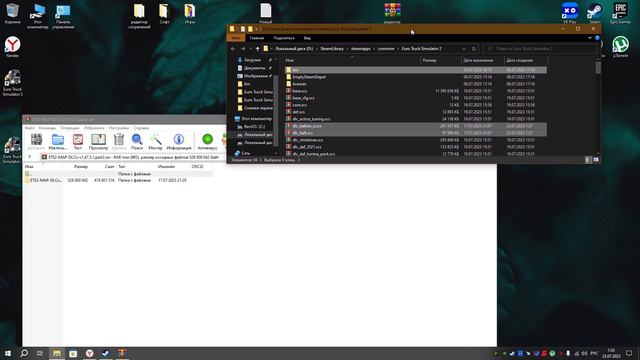
Task: Switch Explorer to the details view toggle
Action: click(x=588, y=160)
